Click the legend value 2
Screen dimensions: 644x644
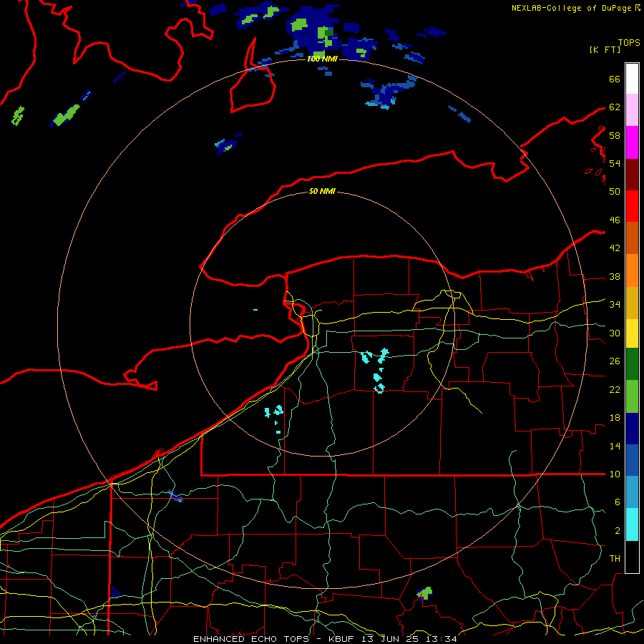click(x=618, y=531)
